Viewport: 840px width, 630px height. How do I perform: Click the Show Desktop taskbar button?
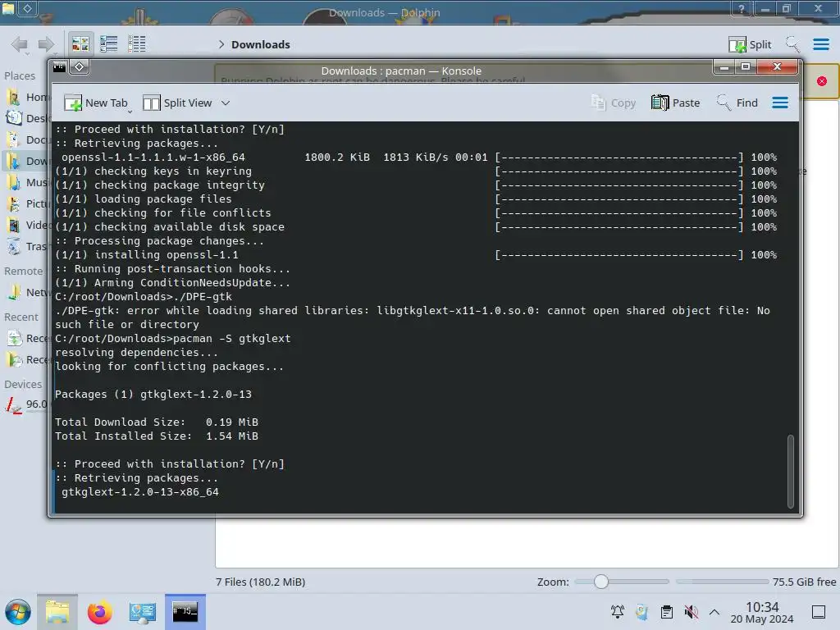[x=819, y=612]
